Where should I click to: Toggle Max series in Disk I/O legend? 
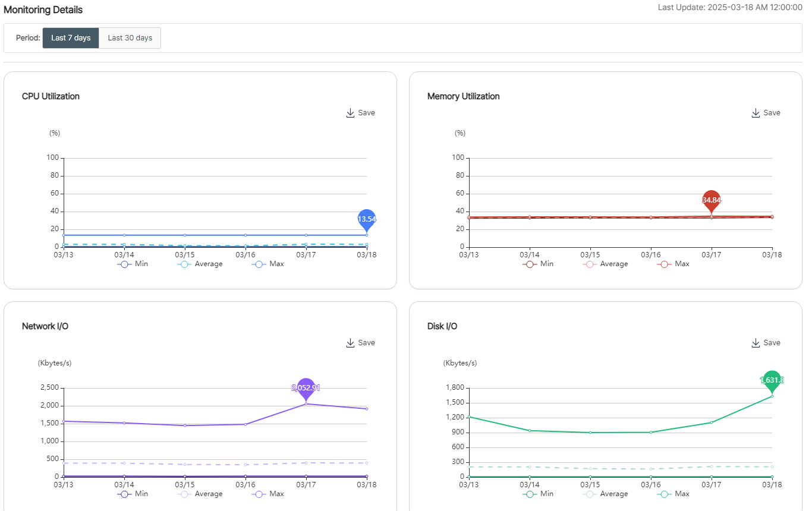pos(673,494)
